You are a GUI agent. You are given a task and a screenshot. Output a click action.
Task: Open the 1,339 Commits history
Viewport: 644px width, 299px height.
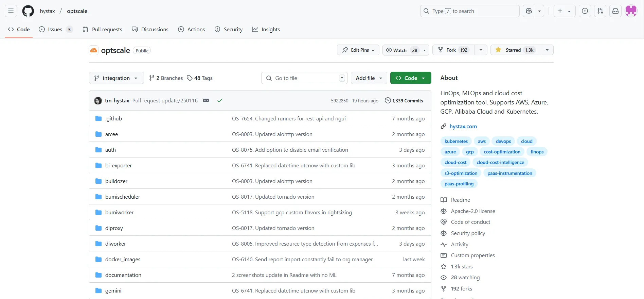(x=404, y=100)
